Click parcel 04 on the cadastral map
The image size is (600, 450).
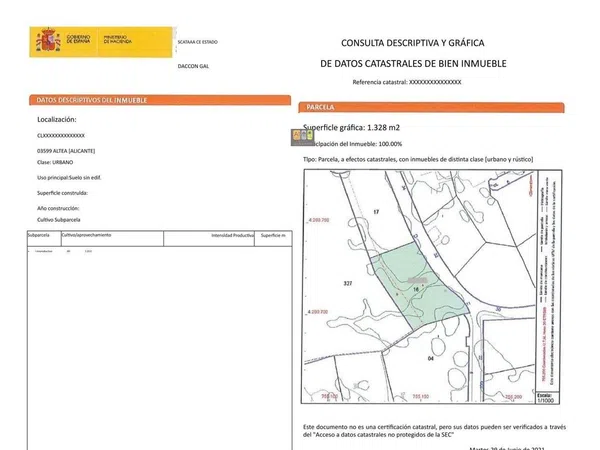coord(431,357)
